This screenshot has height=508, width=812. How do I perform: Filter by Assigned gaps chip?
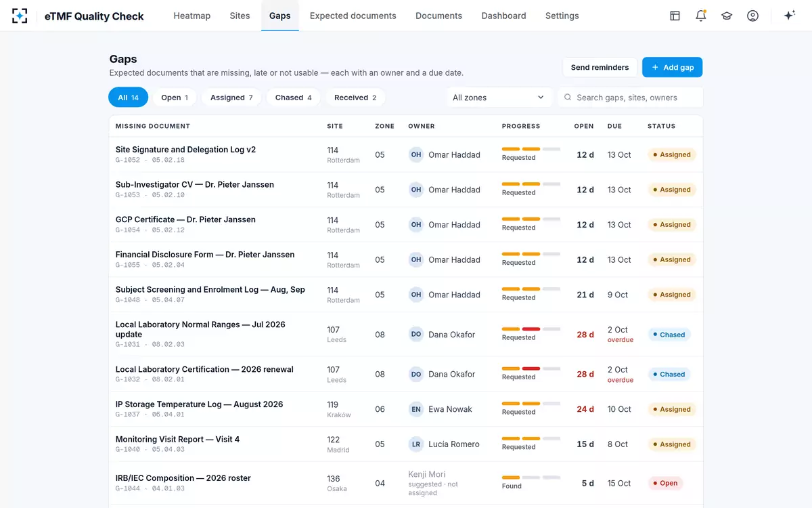point(231,98)
